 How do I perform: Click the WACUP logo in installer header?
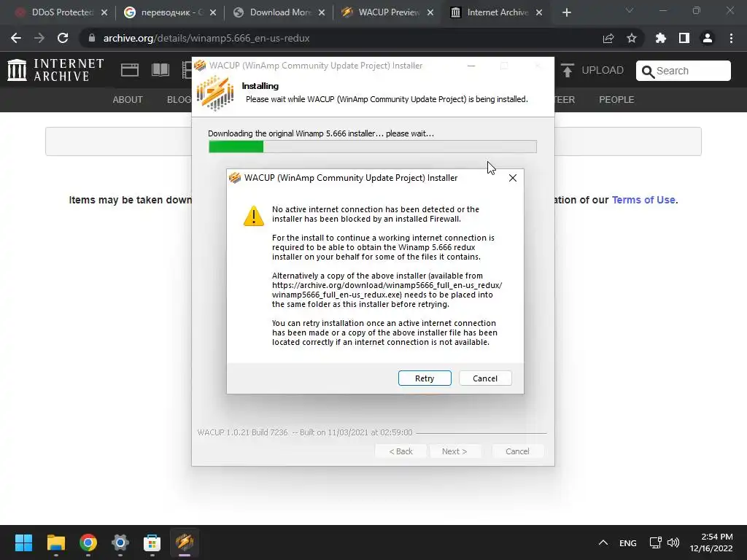point(215,93)
